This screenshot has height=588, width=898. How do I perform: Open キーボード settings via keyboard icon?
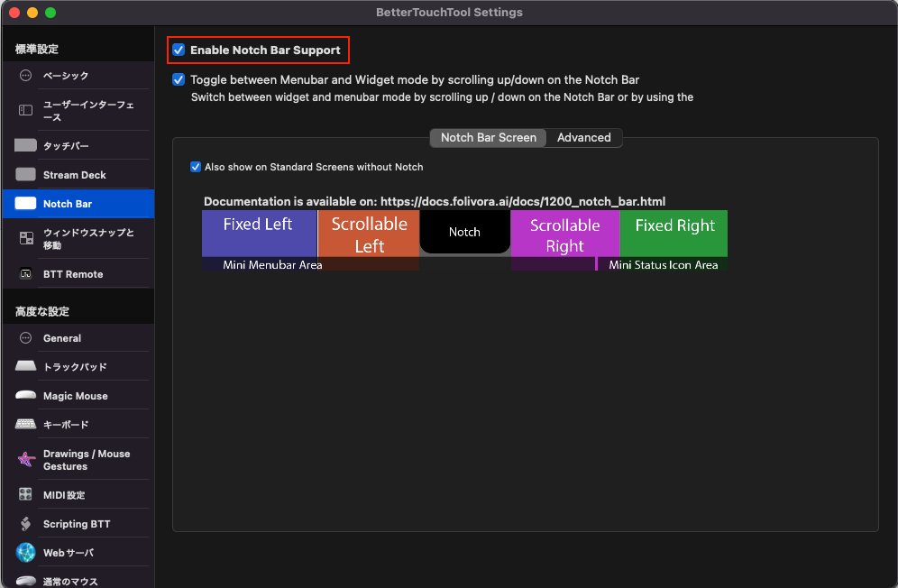26,424
